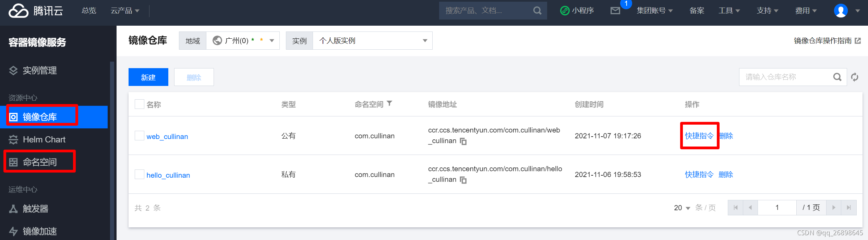Click the 镜像仓库 sidebar icon
This screenshot has width=868, height=240.
coord(13,117)
